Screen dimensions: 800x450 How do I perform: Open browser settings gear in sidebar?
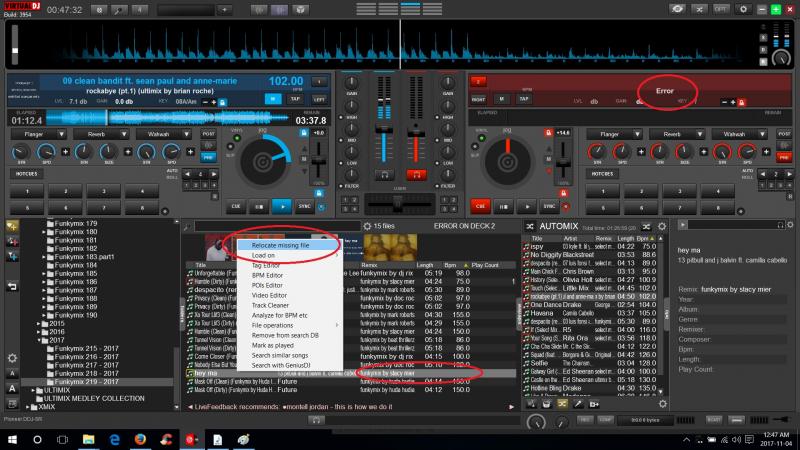pos(12,359)
